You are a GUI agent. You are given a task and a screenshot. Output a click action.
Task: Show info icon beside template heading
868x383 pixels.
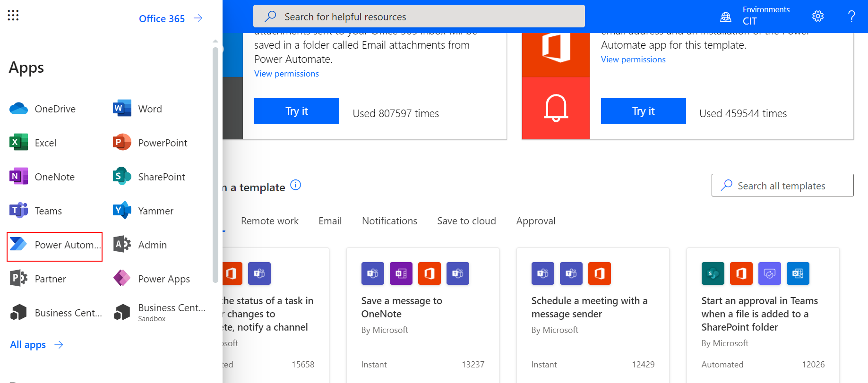[295, 185]
